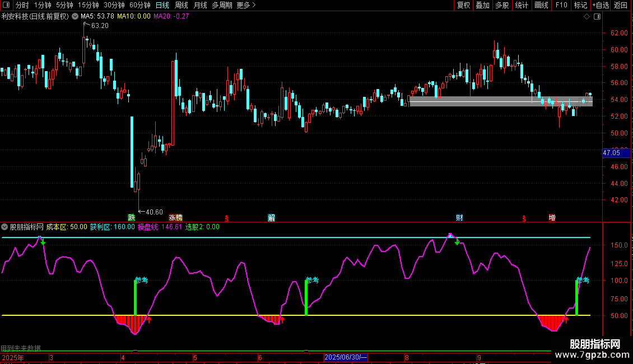
Task: Toggle the right side panel icon
Action: coord(598,17)
